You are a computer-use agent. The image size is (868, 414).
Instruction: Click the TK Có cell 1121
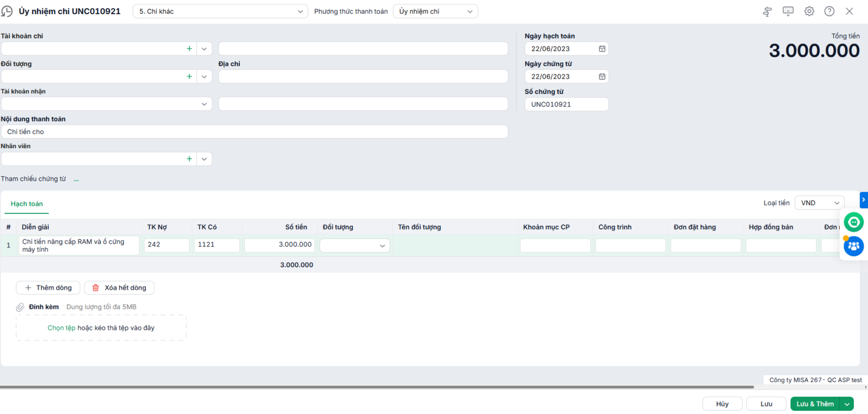217,245
